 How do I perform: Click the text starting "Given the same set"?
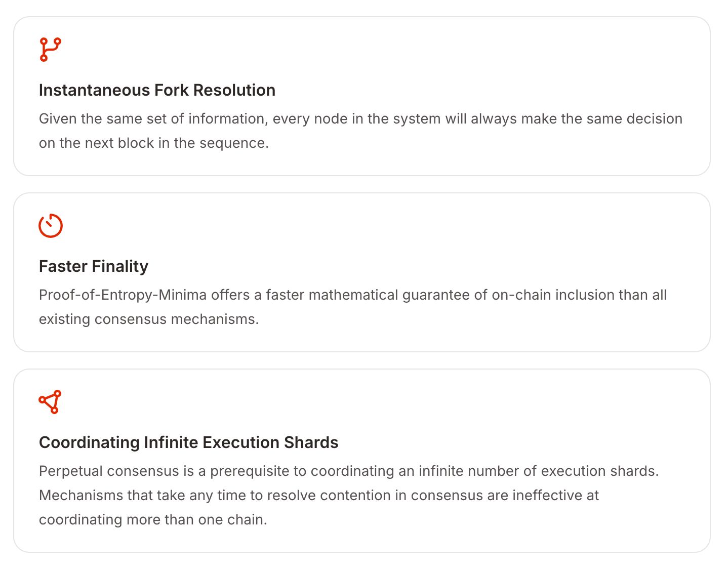tap(360, 118)
